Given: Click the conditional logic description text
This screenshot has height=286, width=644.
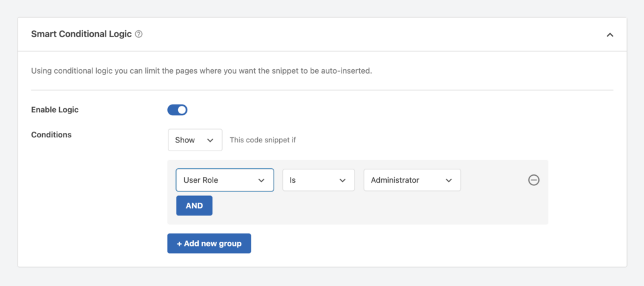Looking at the screenshot, I should click(x=201, y=71).
